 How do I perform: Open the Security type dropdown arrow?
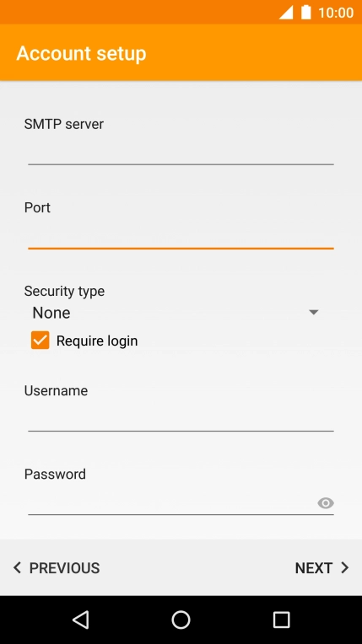click(x=314, y=312)
